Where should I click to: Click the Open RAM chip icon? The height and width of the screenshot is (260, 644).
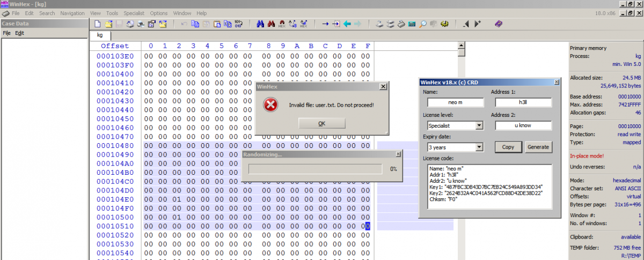pyautogui.click(x=401, y=24)
